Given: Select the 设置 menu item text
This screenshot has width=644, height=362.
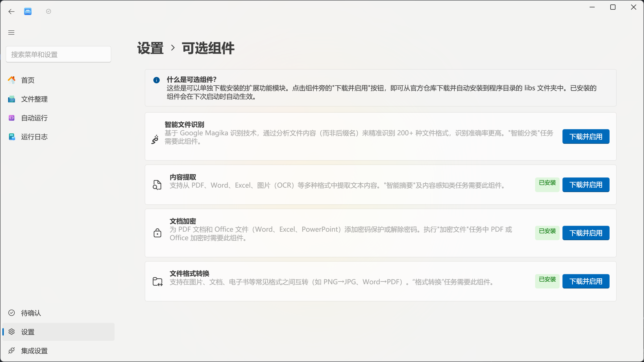Looking at the screenshot, I should pos(28,332).
